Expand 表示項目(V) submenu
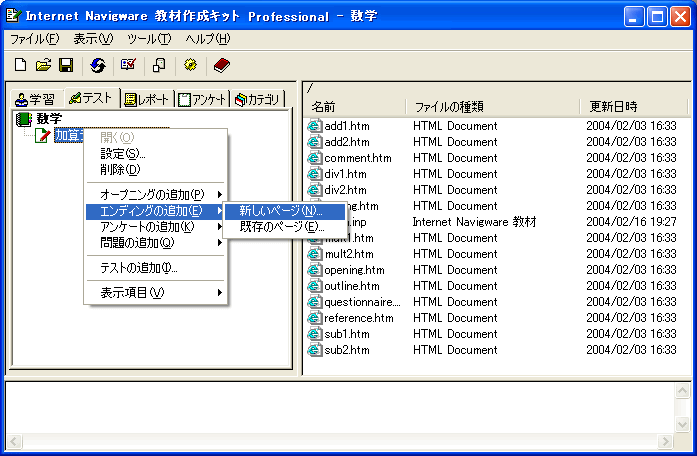697x456 pixels. click(x=156, y=292)
